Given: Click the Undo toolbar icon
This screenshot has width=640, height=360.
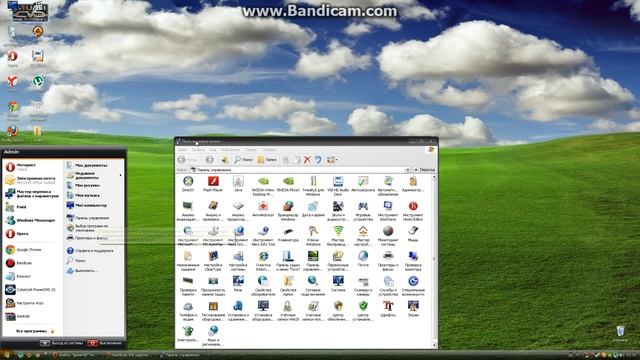Looking at the screenshot, I should [x=318, y=160].
